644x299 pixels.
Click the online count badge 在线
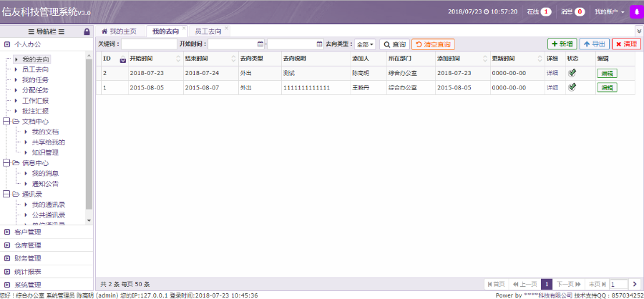(546, 12)
